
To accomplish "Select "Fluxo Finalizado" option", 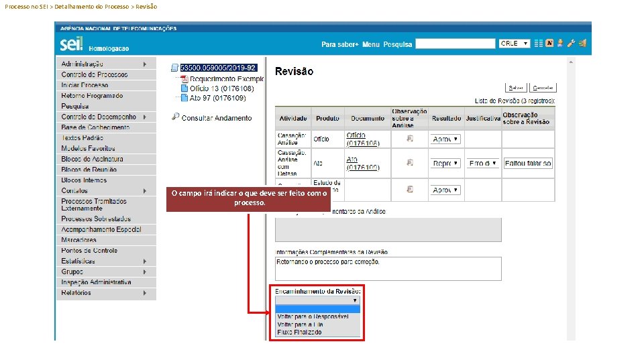I will tap(317, 332).
